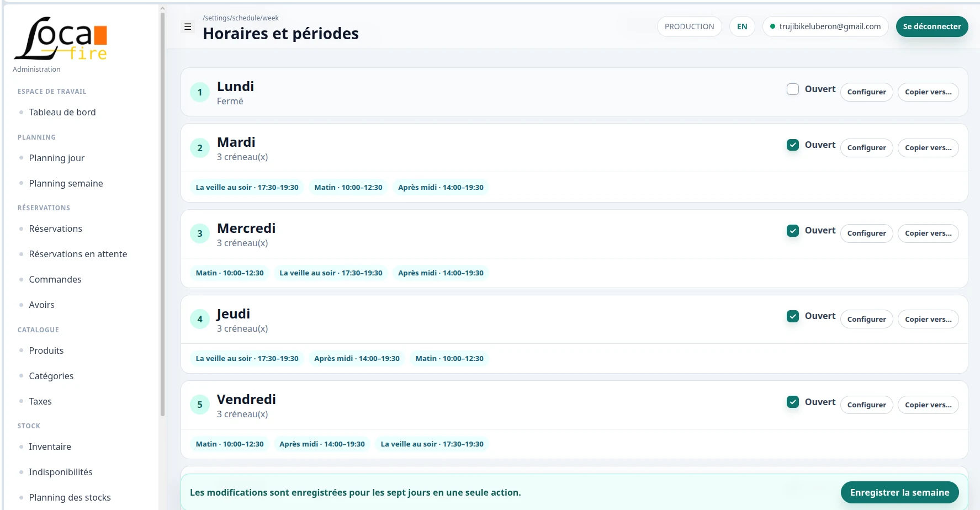Open Avoirs in sidebar
This screenshot has width=980, height=510.
click(41, 305)
